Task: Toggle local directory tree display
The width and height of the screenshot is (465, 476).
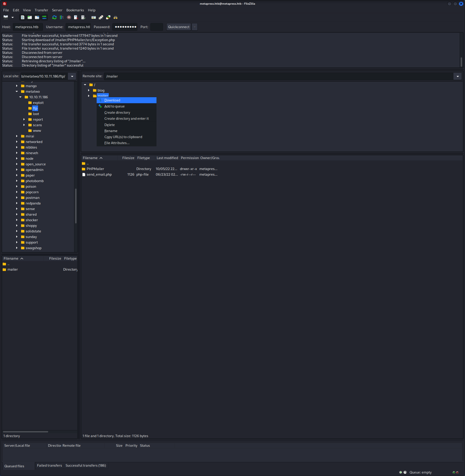Action: tap(30, 17)
